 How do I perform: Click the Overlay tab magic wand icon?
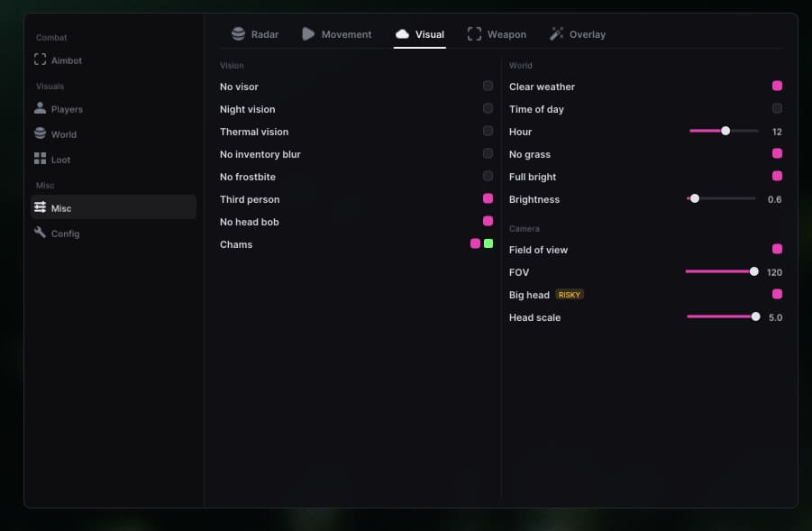[556, 33]
